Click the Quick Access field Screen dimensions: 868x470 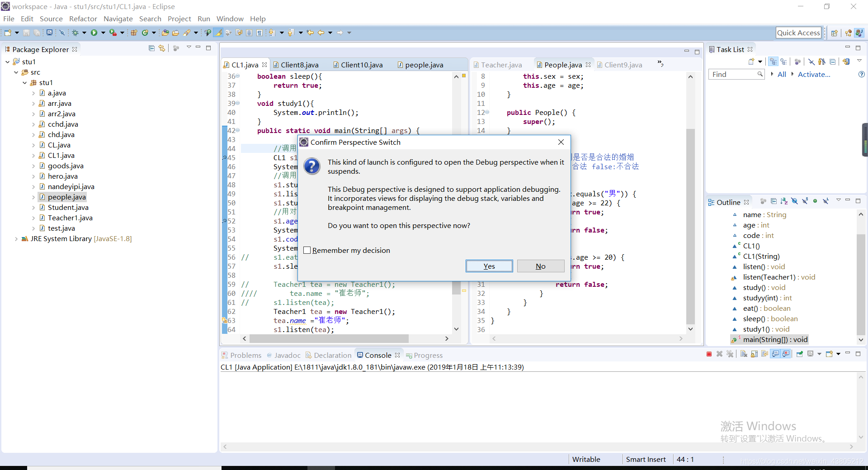pyautogui.click(x=798, y=33)
